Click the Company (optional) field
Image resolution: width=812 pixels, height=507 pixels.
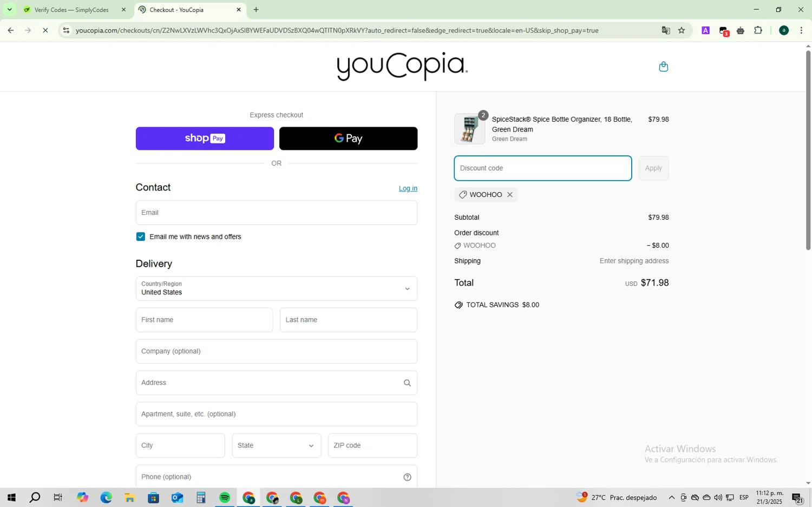tap(276, 352)
